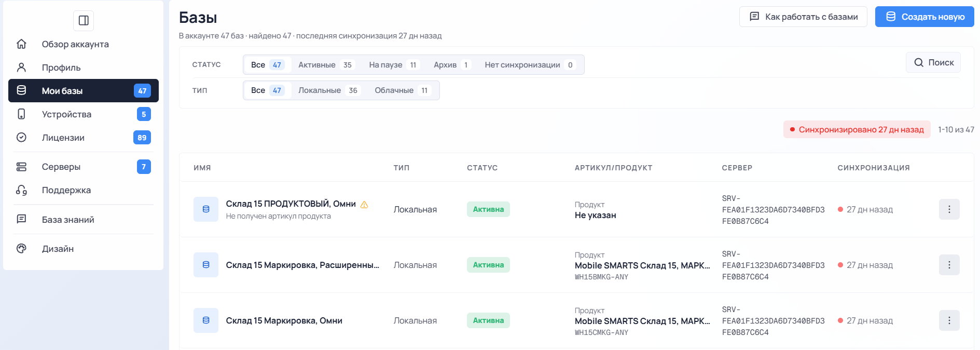
Task: Click product code WH15BMKG-ANY
Action: point(601,277)
